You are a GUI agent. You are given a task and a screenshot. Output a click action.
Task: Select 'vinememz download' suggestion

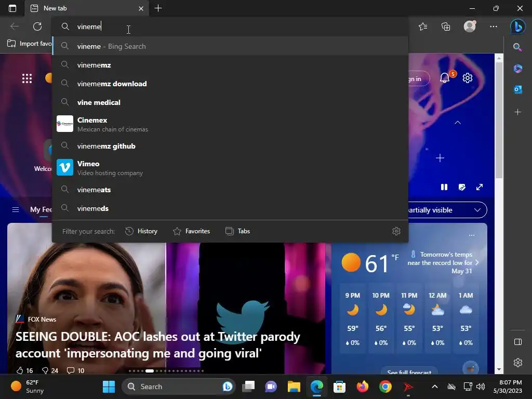tap(230, 84)
